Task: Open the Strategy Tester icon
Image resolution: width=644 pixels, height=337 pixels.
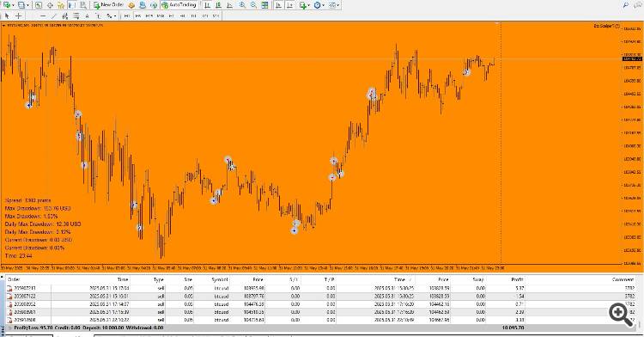Action: [x=83, y=5]
